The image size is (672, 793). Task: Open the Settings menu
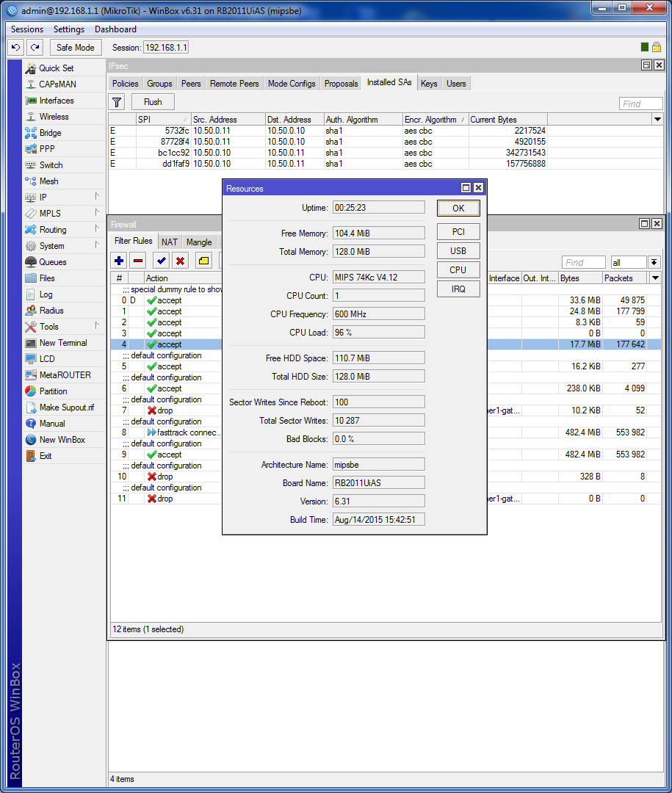tap(69, 29)
